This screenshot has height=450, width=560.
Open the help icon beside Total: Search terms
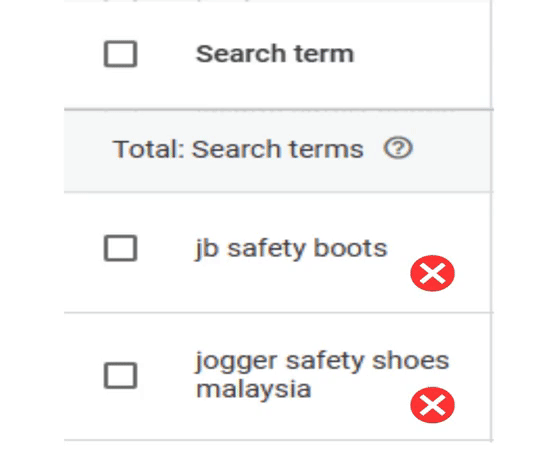pos(398,148)
